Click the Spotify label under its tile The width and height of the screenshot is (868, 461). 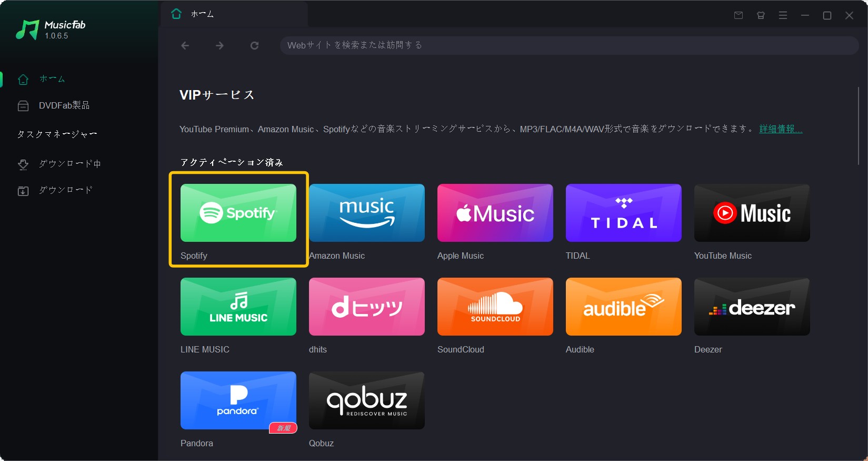tap(194, 256)
